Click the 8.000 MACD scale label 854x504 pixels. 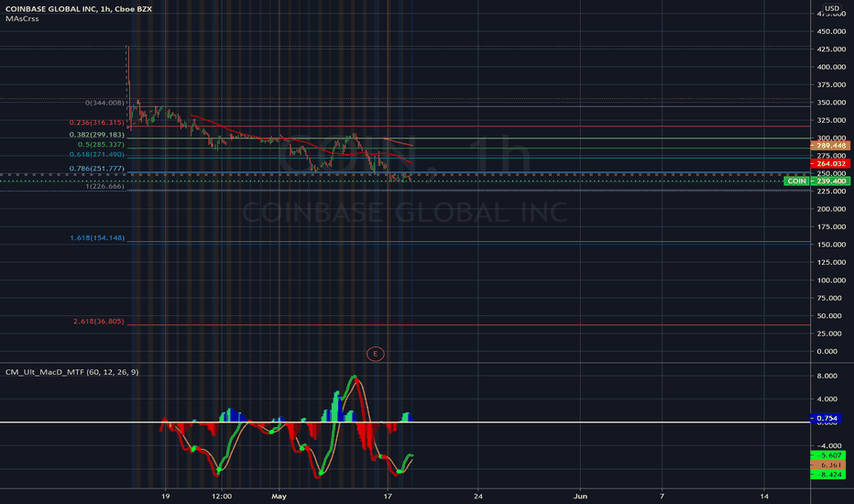coord(827,376)
